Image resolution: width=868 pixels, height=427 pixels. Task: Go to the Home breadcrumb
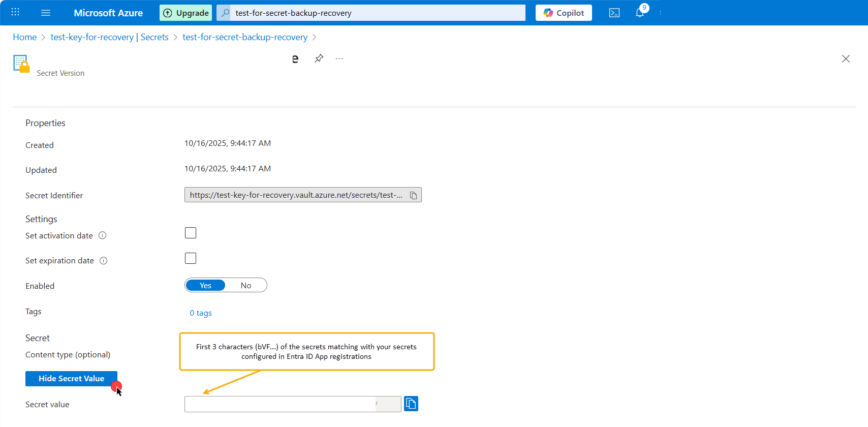24,37
